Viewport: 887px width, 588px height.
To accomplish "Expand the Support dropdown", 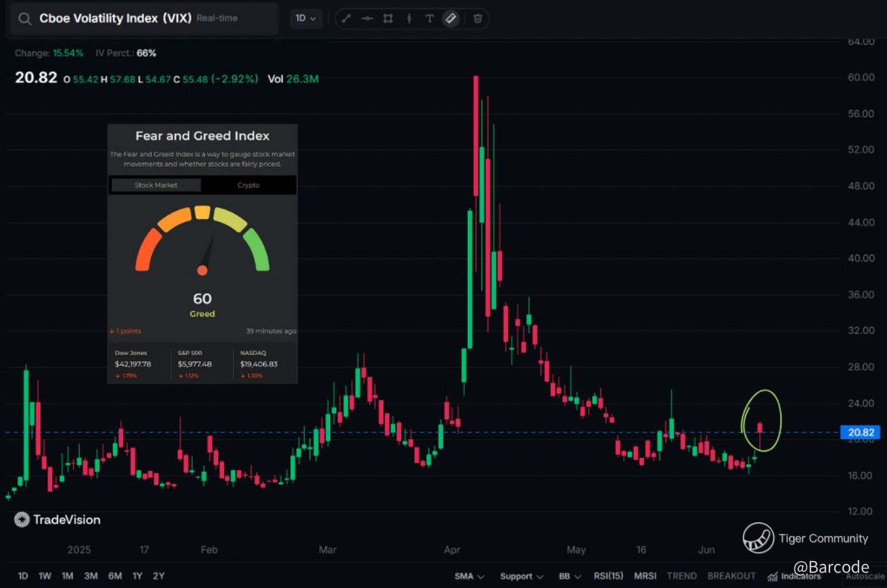I will pos(521,576).
